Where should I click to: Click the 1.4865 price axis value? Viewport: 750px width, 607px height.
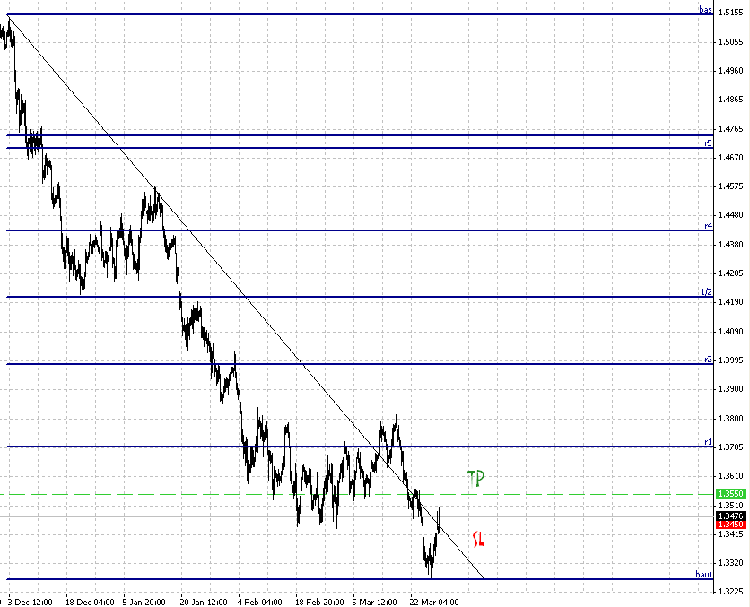click(x=731, y=99)
